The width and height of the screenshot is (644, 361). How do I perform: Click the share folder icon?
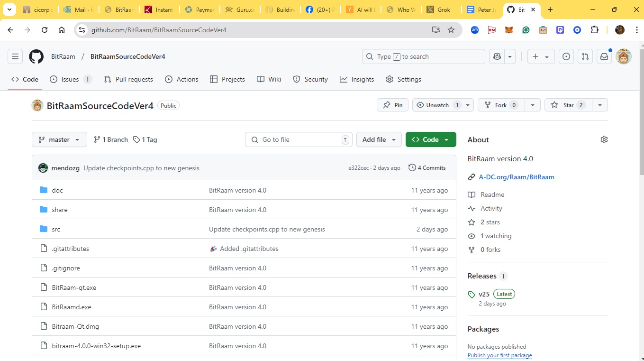point(44,210)
